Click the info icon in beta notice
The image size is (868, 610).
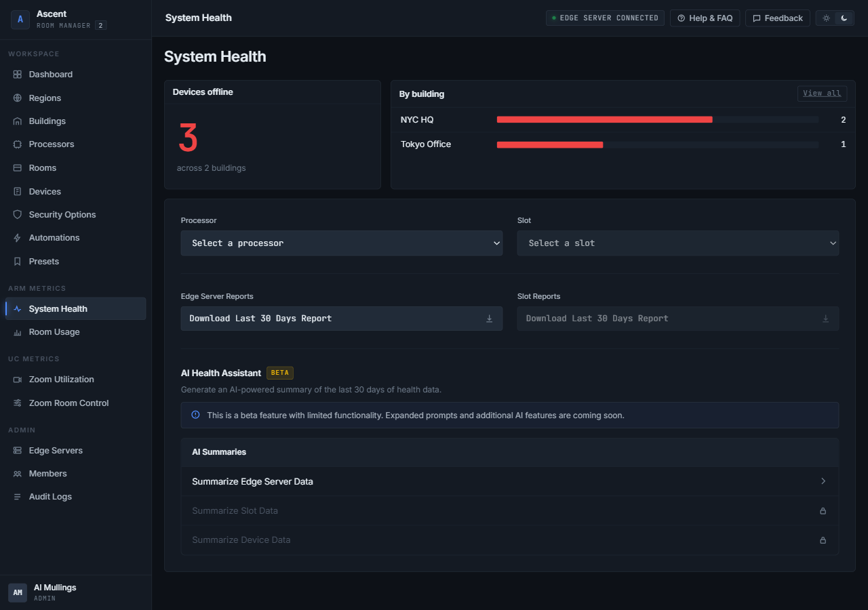196,415
